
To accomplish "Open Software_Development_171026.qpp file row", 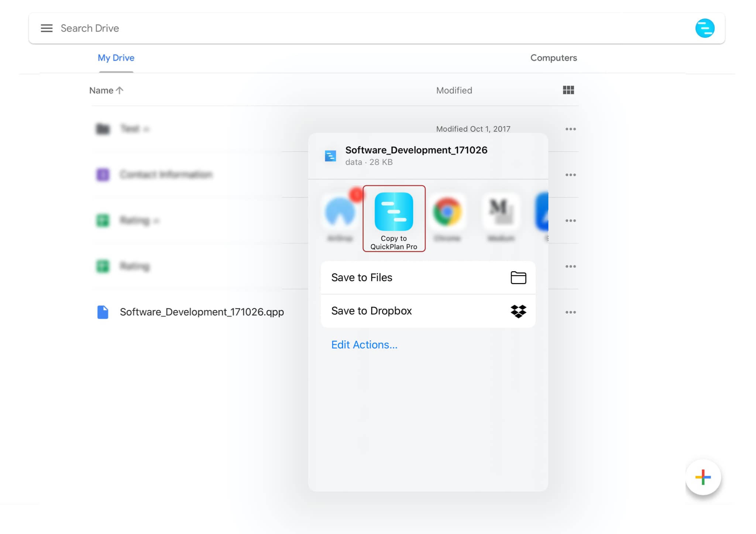I will 202,312.
